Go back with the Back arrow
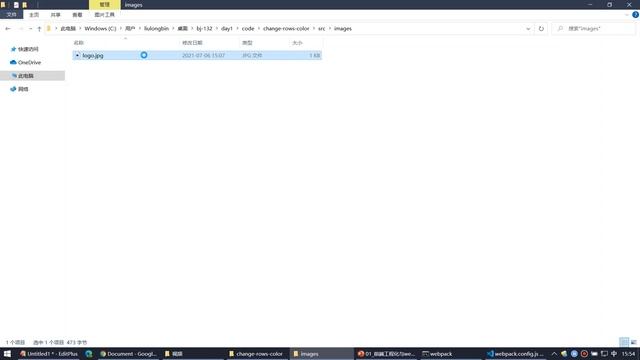640x360 pixels. pos(8,29)
